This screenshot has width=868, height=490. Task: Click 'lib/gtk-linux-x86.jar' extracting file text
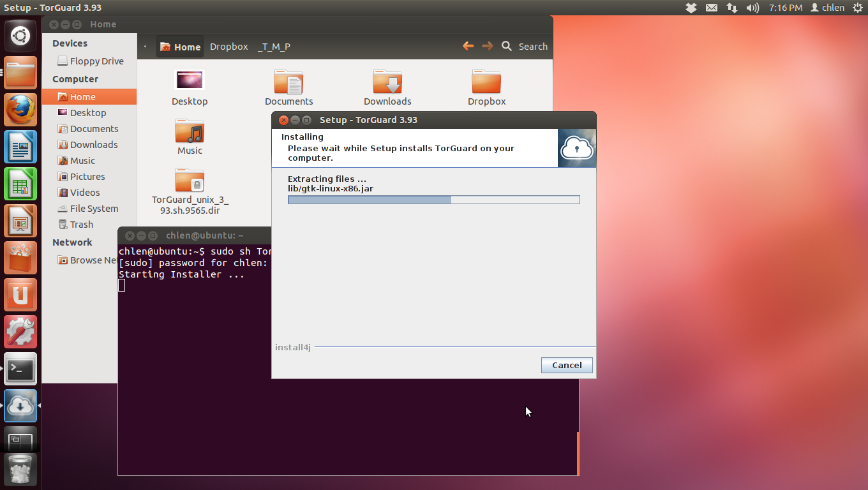click(331, 188)
